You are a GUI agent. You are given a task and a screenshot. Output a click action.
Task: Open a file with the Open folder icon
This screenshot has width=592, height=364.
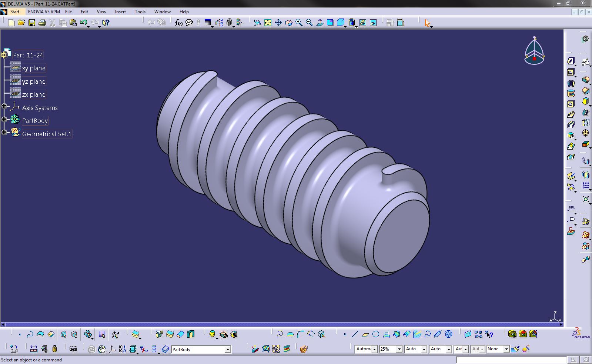click(21, 23)
